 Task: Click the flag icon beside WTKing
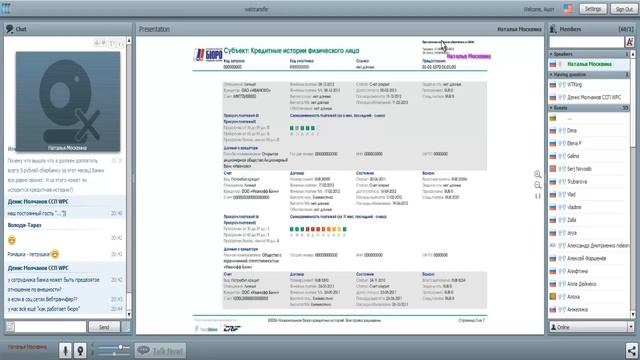(x=553, y=85)
